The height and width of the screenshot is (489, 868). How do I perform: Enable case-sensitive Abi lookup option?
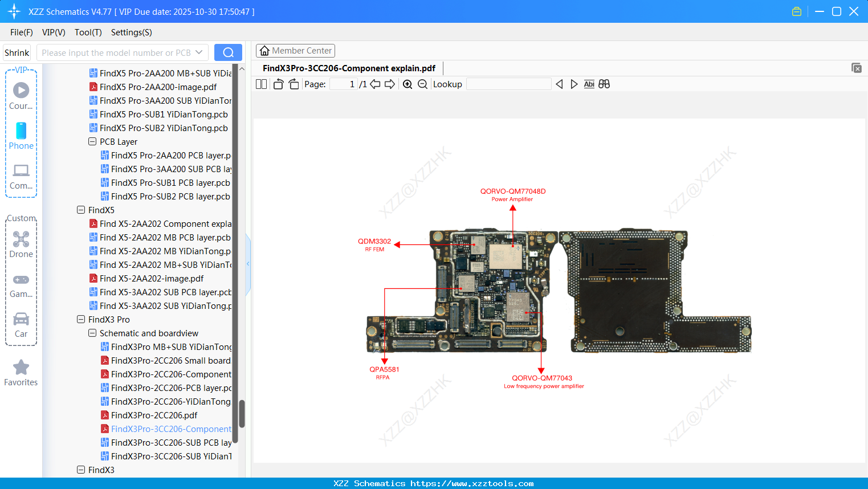point(589,84)
